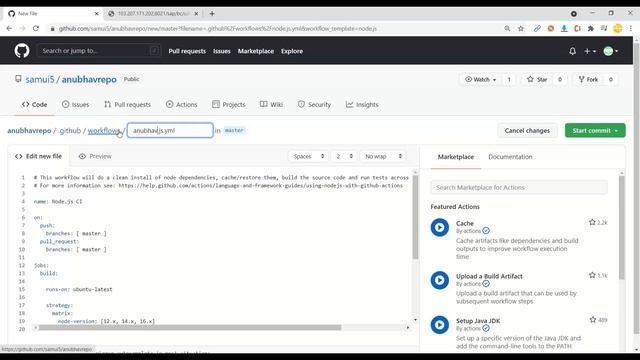Select the Code repository tab
This screenshot has width=640, height=360.
click(x=34, y=104)
